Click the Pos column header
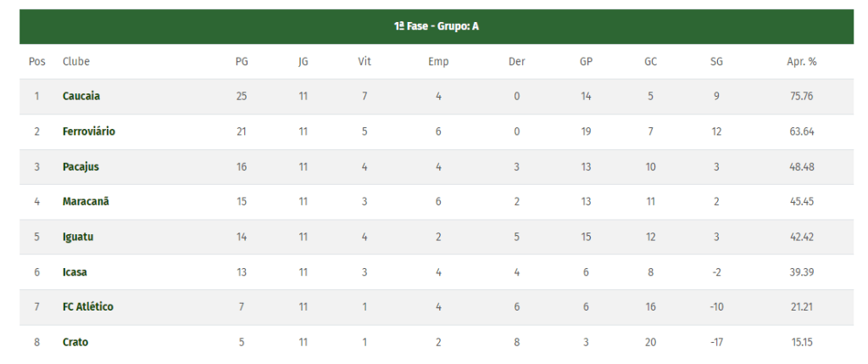Viewport: 868px width, 364px height. click(37, 61)
